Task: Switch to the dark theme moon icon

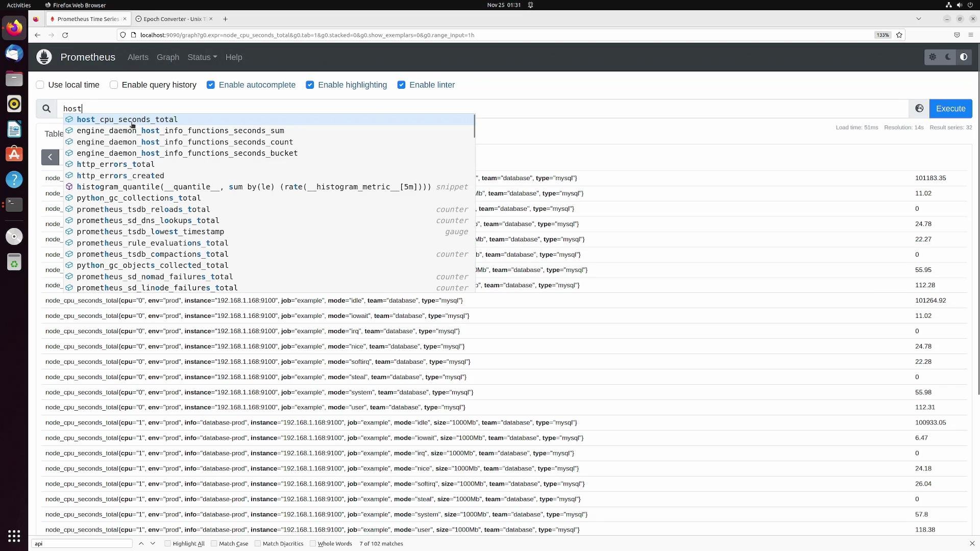Action: pos(948,57)
